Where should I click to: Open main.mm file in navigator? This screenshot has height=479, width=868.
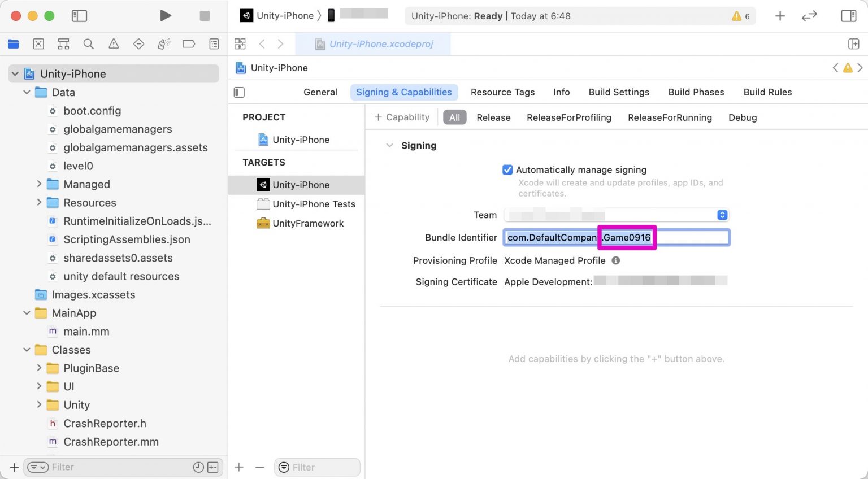(86, 332)
